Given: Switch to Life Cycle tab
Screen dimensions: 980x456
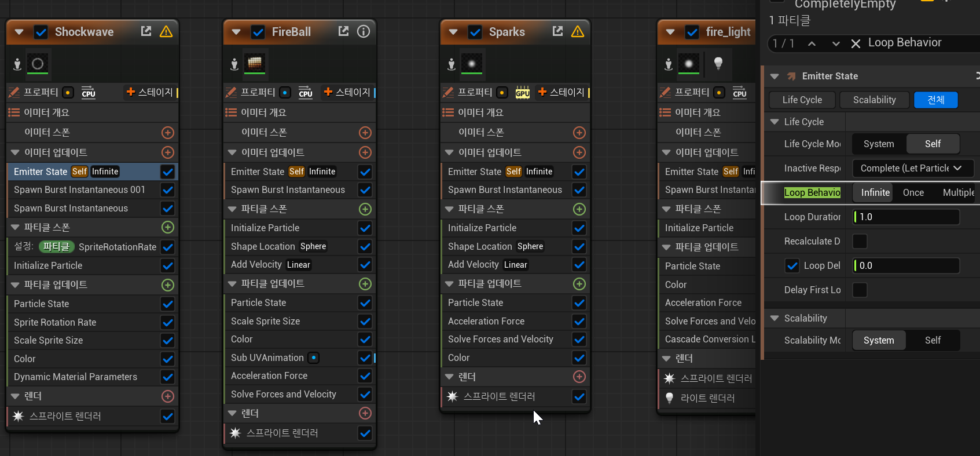Looking at the screenshot, I should coord(802,100).
